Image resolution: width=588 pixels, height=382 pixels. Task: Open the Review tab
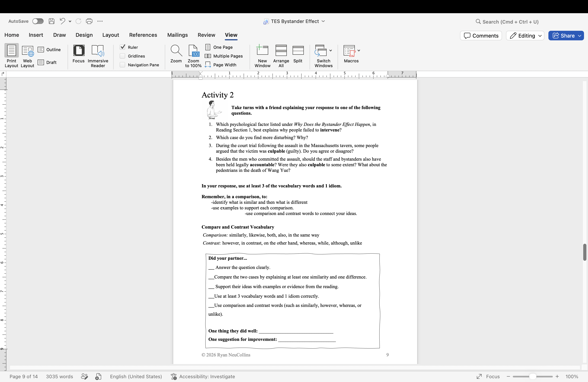206,35
